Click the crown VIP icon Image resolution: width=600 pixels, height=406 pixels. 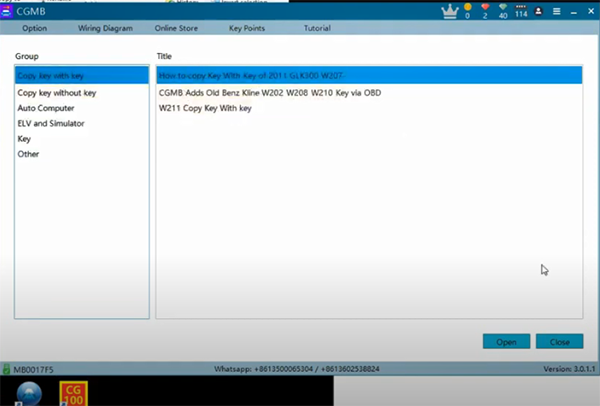[x=450, y=10]
